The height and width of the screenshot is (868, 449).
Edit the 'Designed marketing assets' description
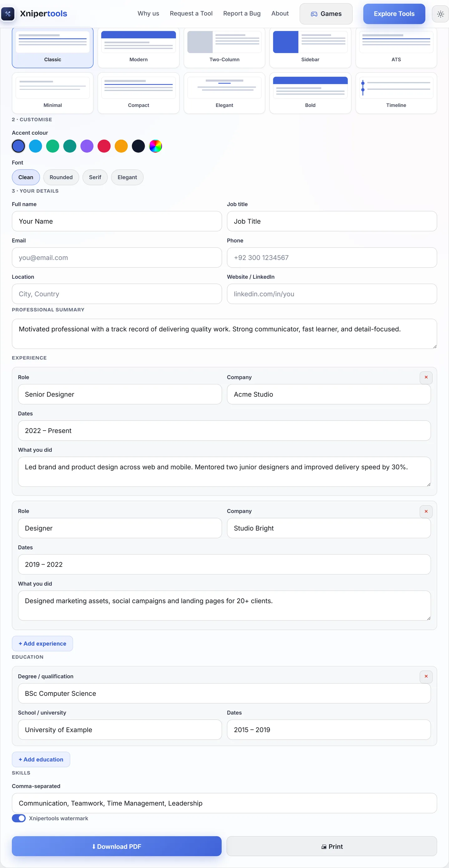[224, 606]
